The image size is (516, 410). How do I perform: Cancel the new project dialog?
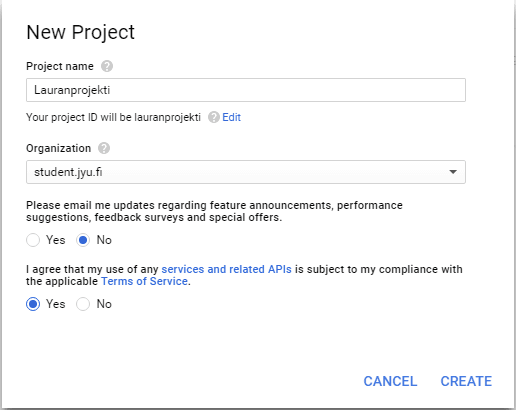point(390,381)
